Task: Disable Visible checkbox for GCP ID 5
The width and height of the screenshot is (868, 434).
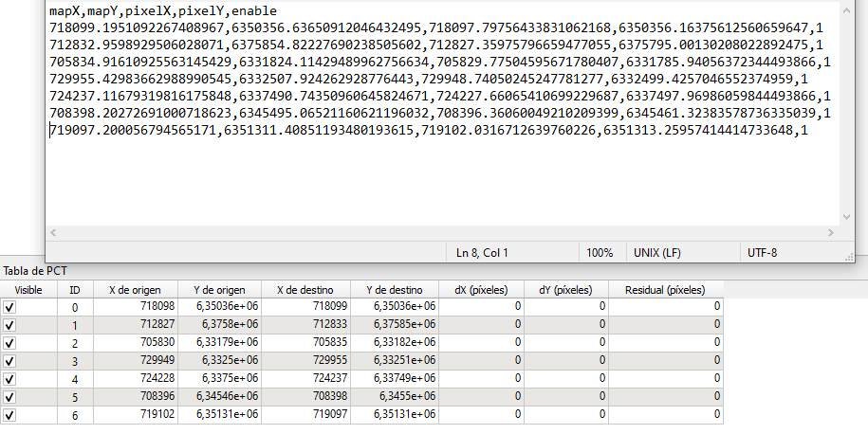Action: (x=9, y=397)
